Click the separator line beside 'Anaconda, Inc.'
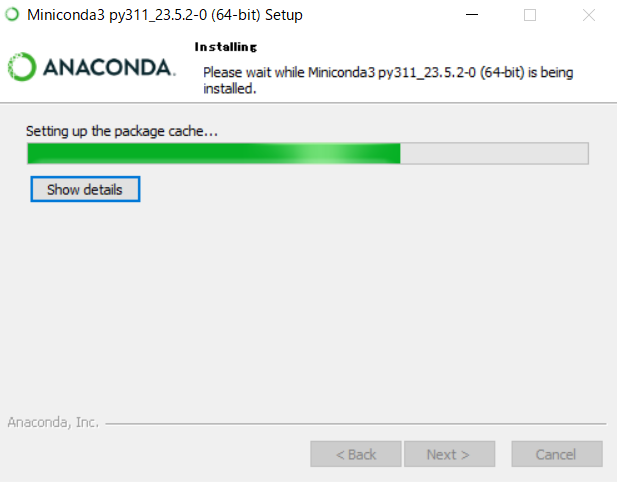 (356, 424)
